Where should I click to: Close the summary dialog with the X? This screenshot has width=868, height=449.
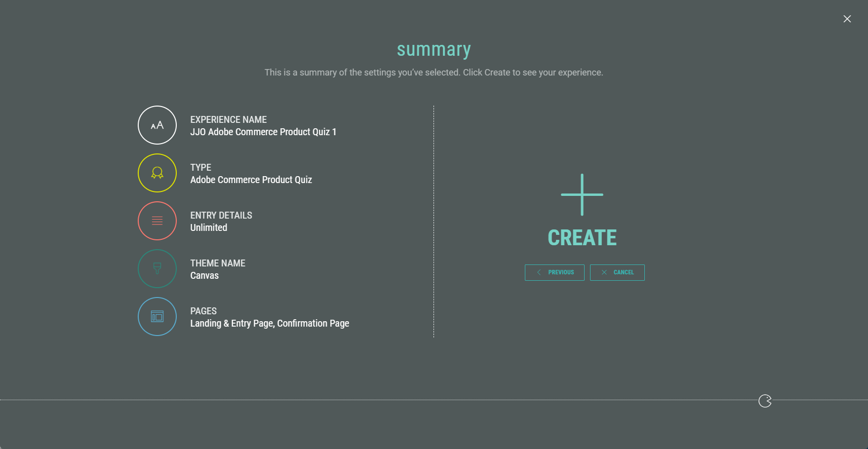coord(847,19)
